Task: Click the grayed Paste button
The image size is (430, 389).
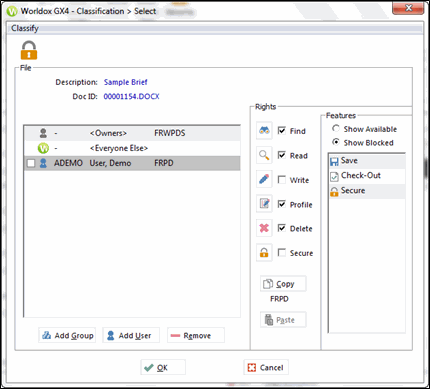Action: pyautogui.click(x=283, y=320)
